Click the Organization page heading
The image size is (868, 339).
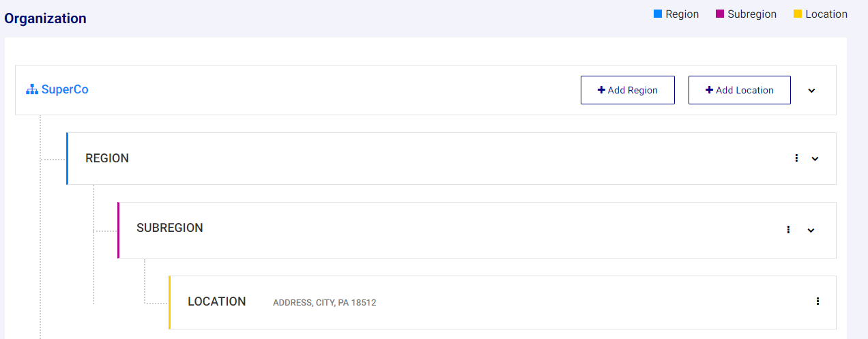tap(46, 18)
